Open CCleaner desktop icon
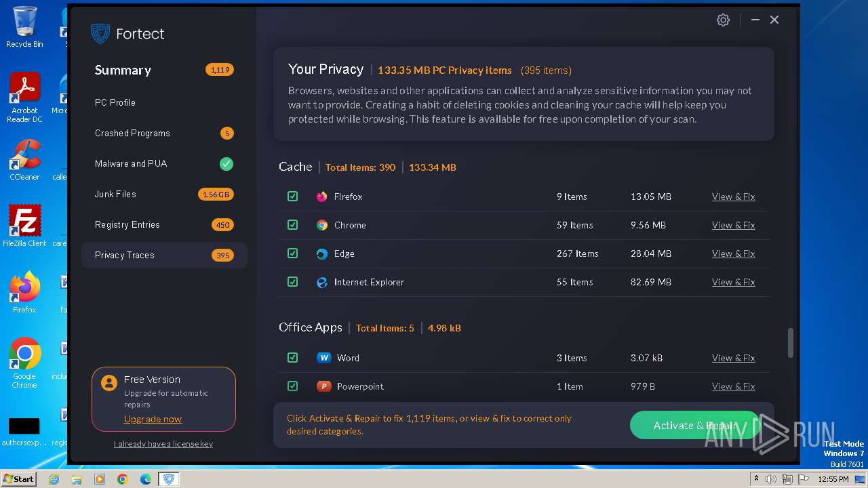Viewport: 868px width, 488px height. [24, 160]
